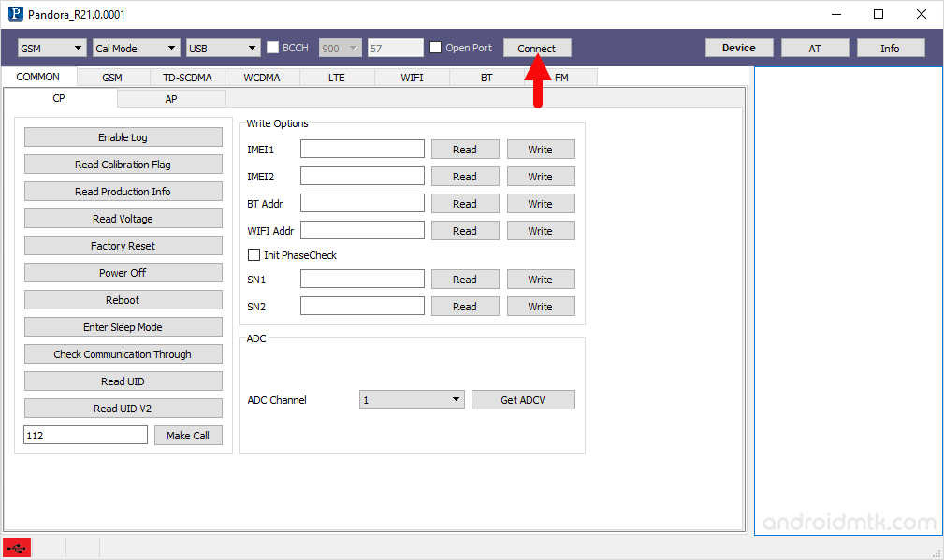Click the Factory Reset button
Screen dimensions: 944x560
[x=123, y=245]
